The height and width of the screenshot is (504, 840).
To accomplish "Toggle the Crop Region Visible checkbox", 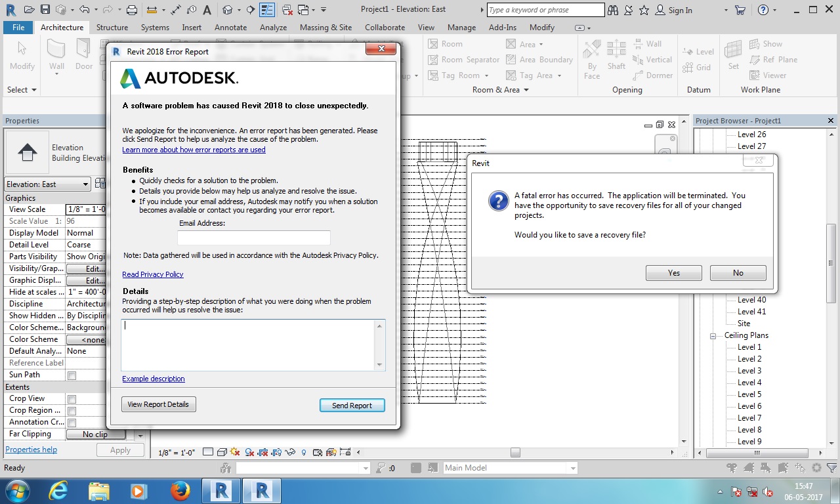I will click(x=72, y=411).
